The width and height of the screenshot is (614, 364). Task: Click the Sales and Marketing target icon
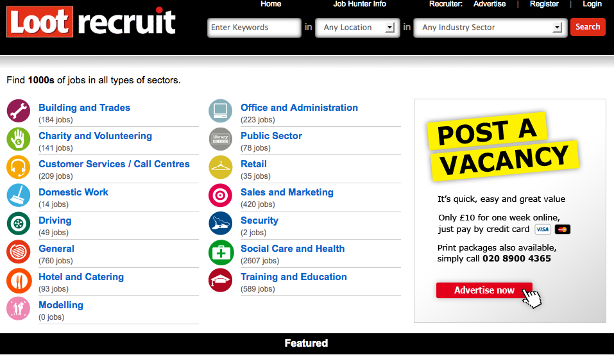[x=221, y=195]
